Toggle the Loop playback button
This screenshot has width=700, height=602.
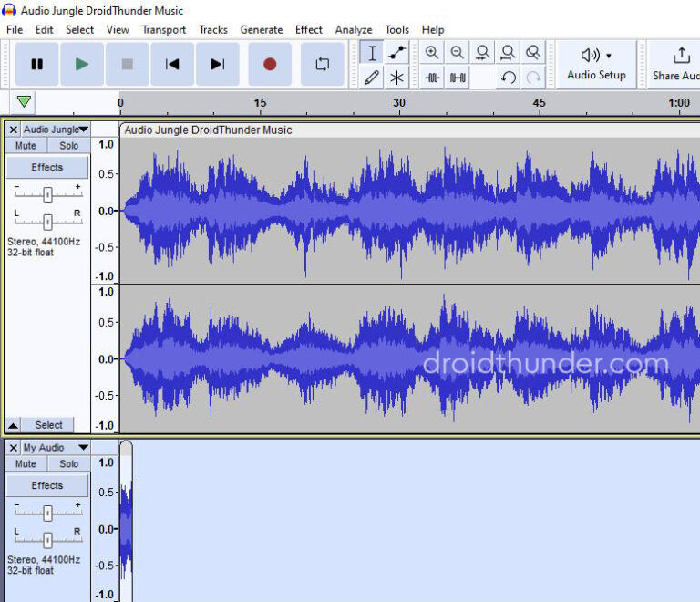[x=322, y=65]
